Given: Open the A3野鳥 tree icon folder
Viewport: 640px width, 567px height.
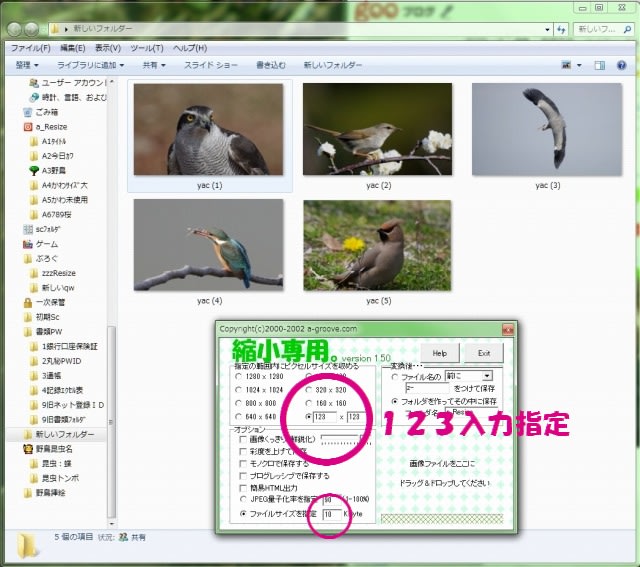Looking at the screenshot, I should (x=56, y=170).
